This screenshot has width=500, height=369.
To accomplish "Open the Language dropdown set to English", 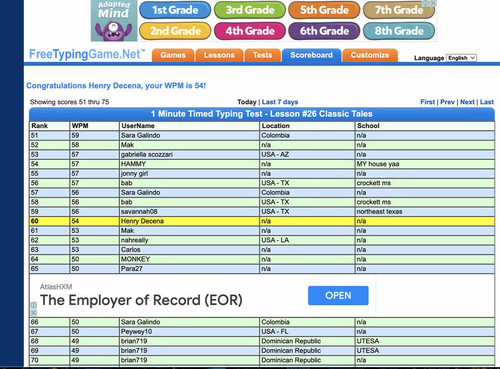I will click(462, 58).
